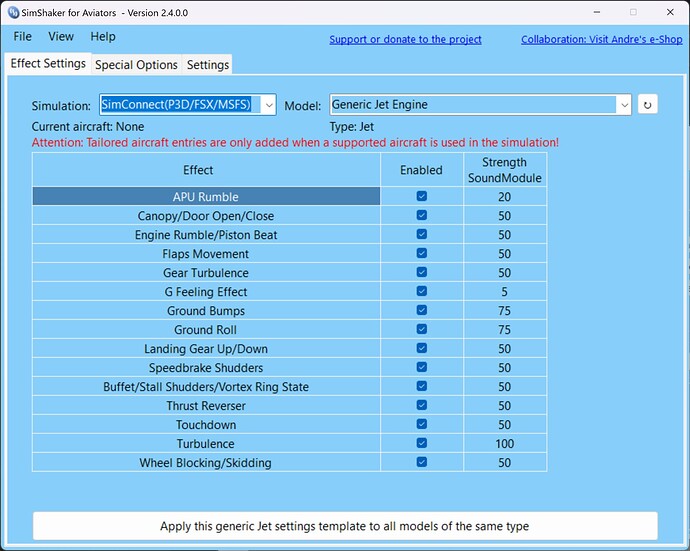
Task: Select the Thrust Reverser effect name
Action: pos(206,405)
